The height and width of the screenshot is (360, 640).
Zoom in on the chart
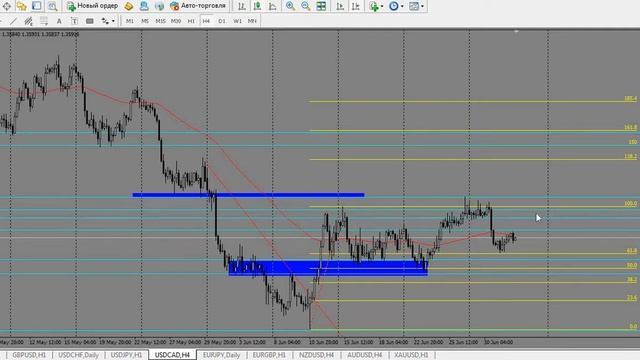(290, 6)
